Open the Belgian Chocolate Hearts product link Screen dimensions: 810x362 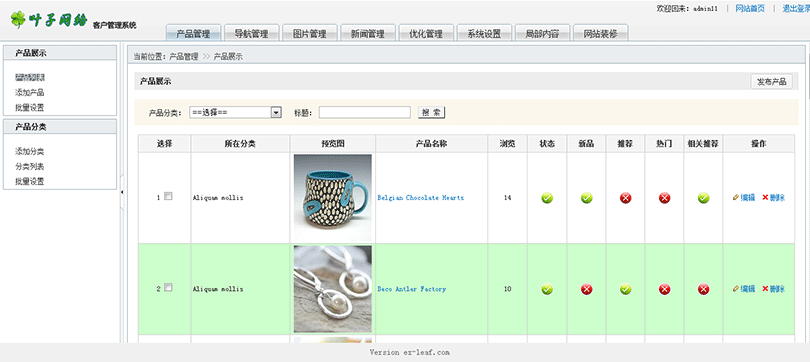click(x=420, y=198)
